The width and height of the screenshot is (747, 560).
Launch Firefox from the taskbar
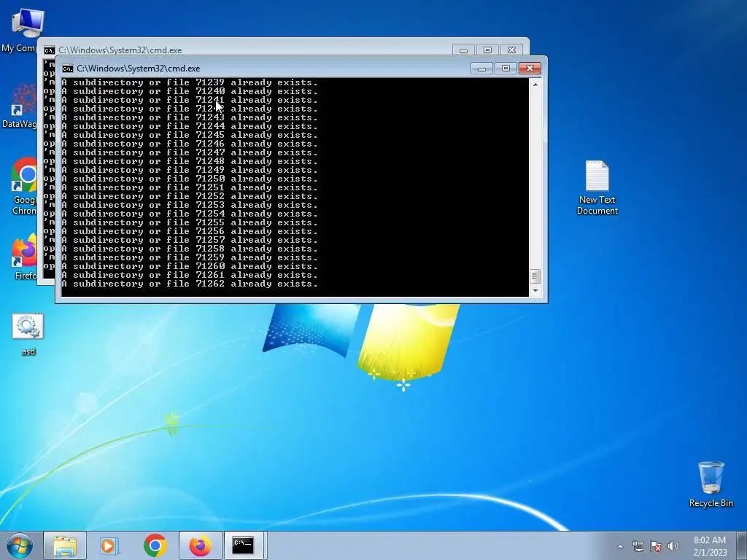tap(200, 545)
